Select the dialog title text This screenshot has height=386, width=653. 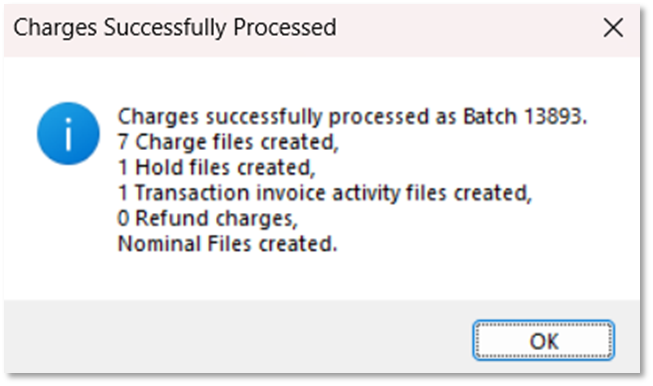coord(175,28)
